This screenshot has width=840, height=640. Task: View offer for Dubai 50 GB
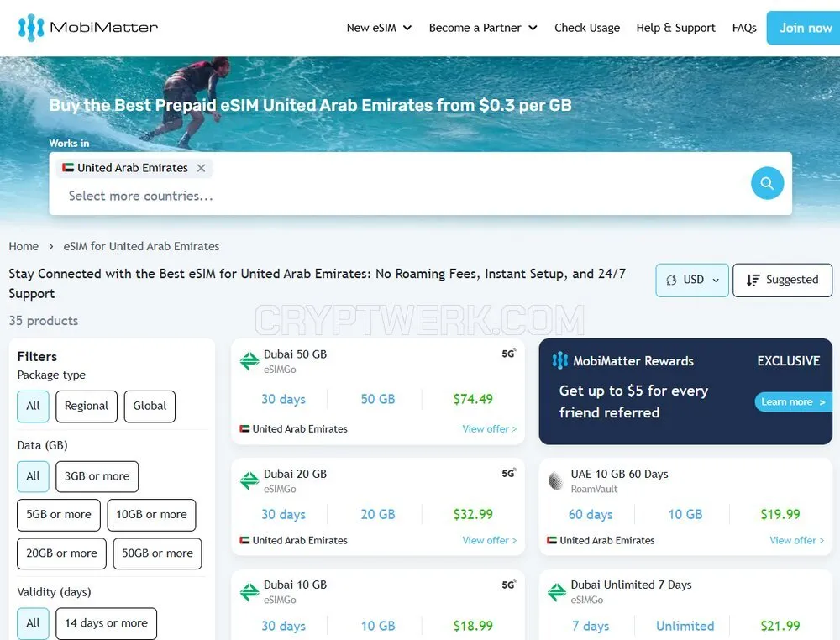tap(489, 429)
